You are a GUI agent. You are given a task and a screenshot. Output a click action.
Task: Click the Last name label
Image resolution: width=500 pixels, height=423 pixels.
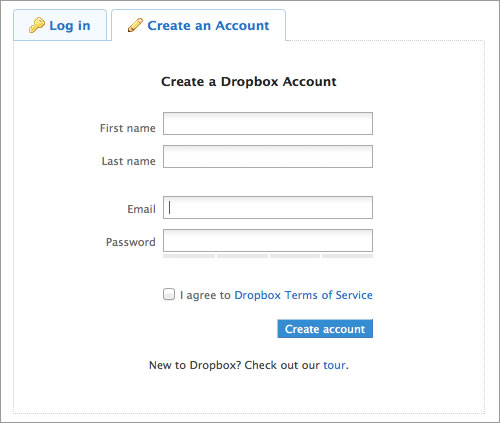[x=129, y=161]
